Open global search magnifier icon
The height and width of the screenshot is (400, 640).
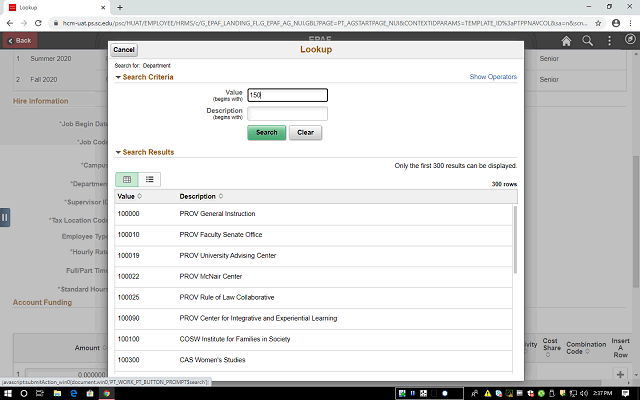coord(587,41)
